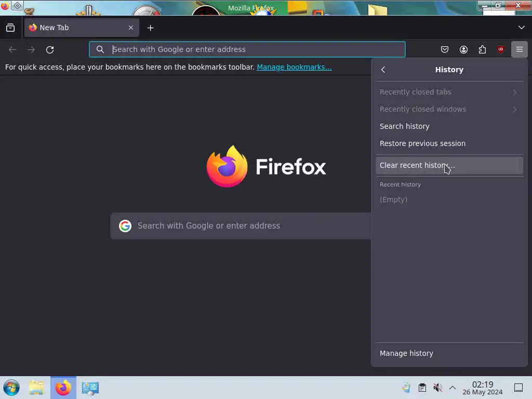Open the Extensions puzzle icon

pyautogui.click(x=482, y=49)
